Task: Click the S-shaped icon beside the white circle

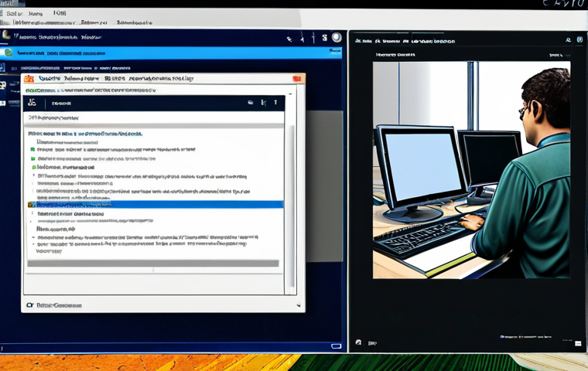Action: [325, 37]
